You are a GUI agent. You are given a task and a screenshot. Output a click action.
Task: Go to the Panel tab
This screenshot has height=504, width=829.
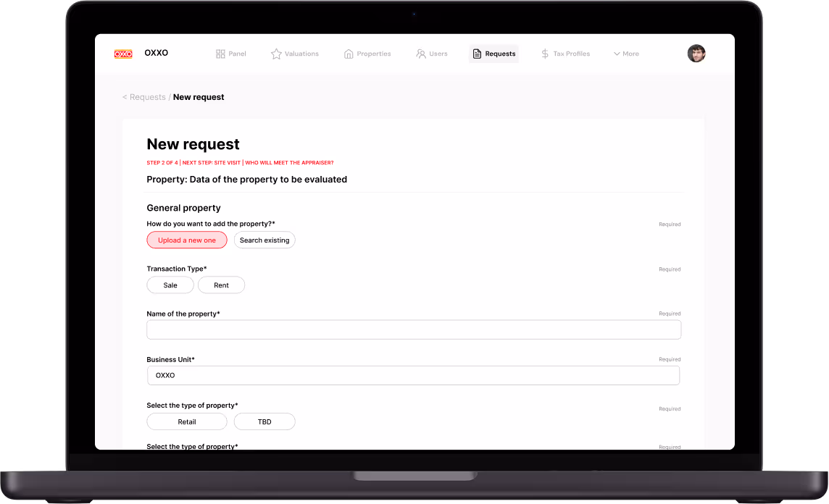(x=231, y=54)
